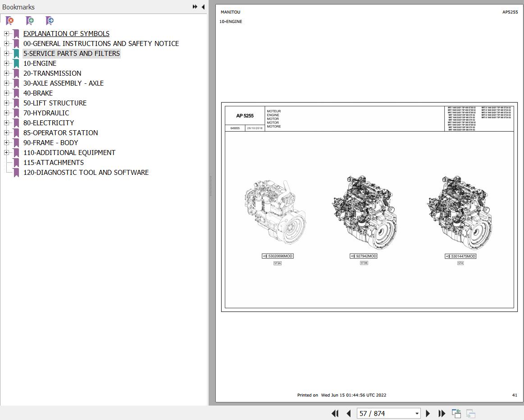524x420 pixels.
Task: Click the ST4 label tag
Action: click(460, 263)
